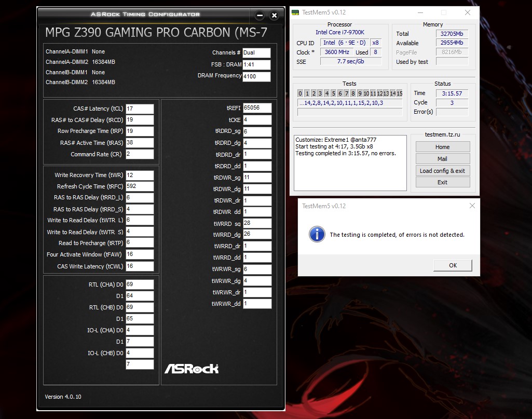Screen dimensions: 532x419
Task: Click ChannelA-DIMM2 16384MB entry
Action: coord(80,62)
